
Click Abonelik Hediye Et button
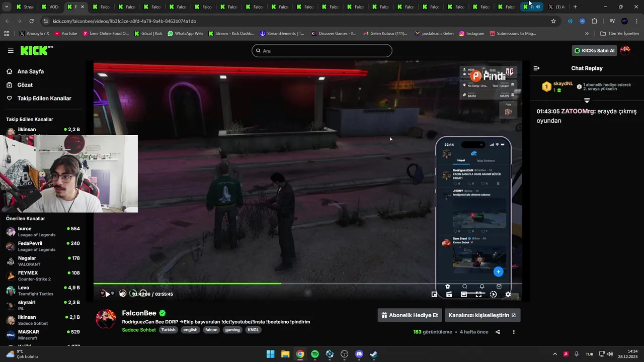410,315
